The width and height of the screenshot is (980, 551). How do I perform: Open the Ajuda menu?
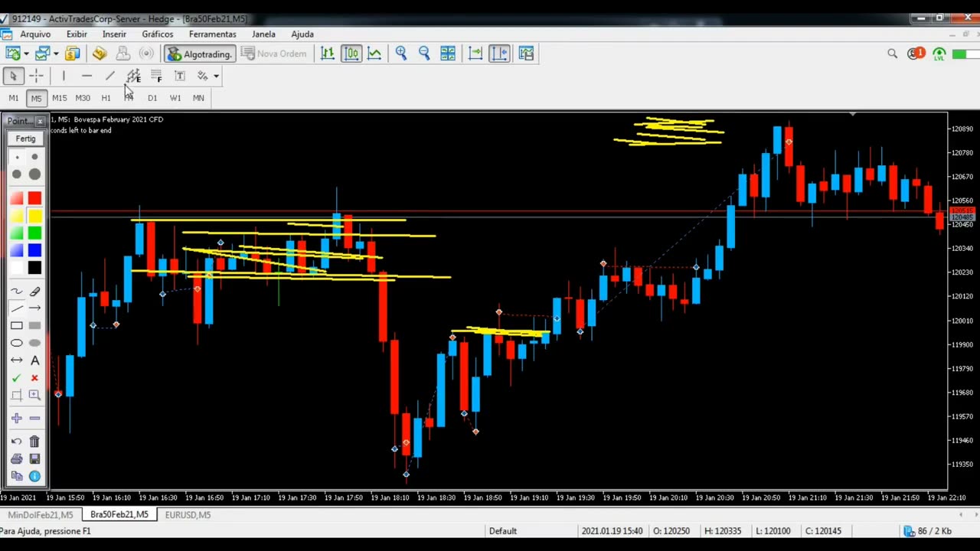coord(302,34)
